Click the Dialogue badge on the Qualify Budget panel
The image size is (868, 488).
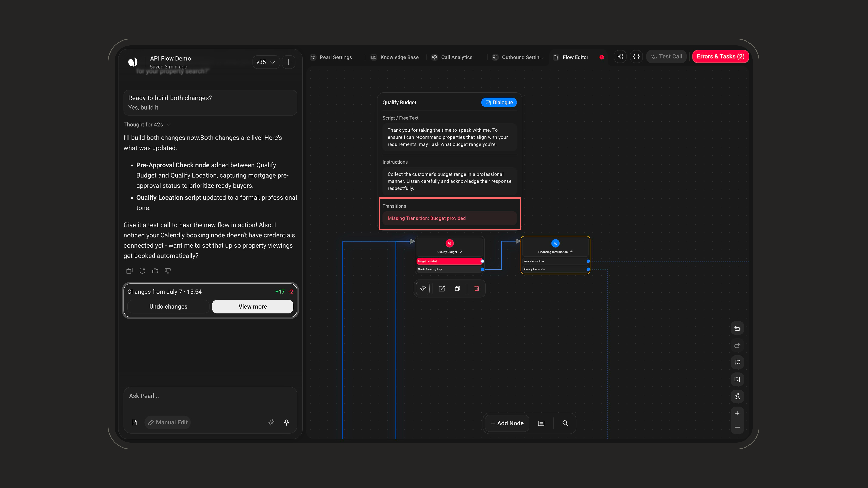pyautogui.click(x=499, y=102)
